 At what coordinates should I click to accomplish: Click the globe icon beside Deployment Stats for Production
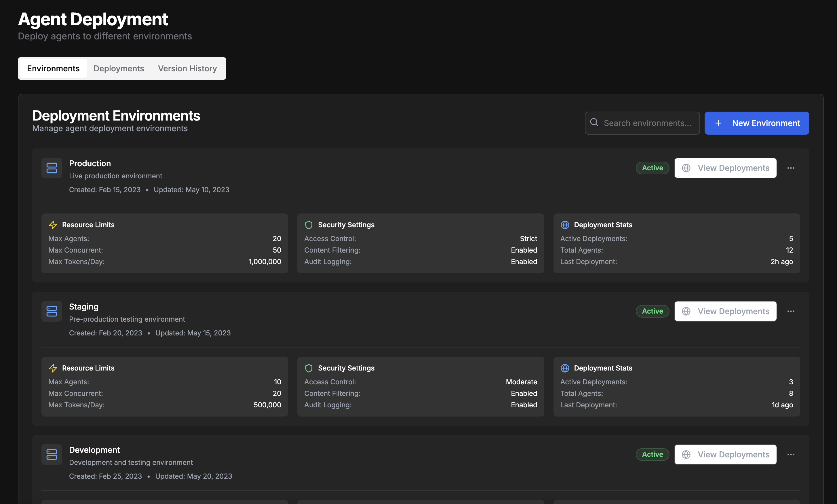pyautogui.click(x=565, y=225)
